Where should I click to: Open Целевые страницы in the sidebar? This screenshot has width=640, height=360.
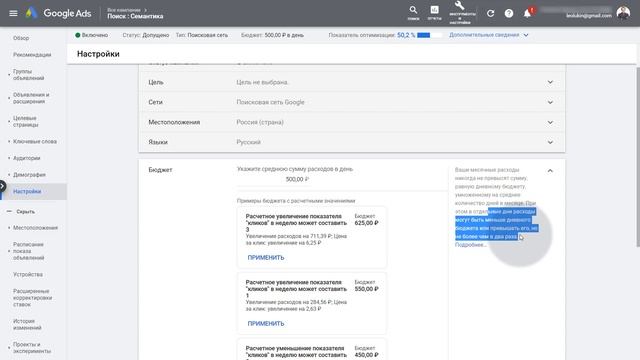tap(25, 121)
